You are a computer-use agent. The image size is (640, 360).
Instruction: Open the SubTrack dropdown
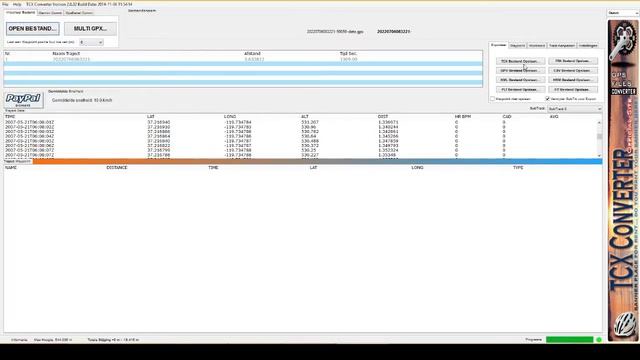coord(575,109)
